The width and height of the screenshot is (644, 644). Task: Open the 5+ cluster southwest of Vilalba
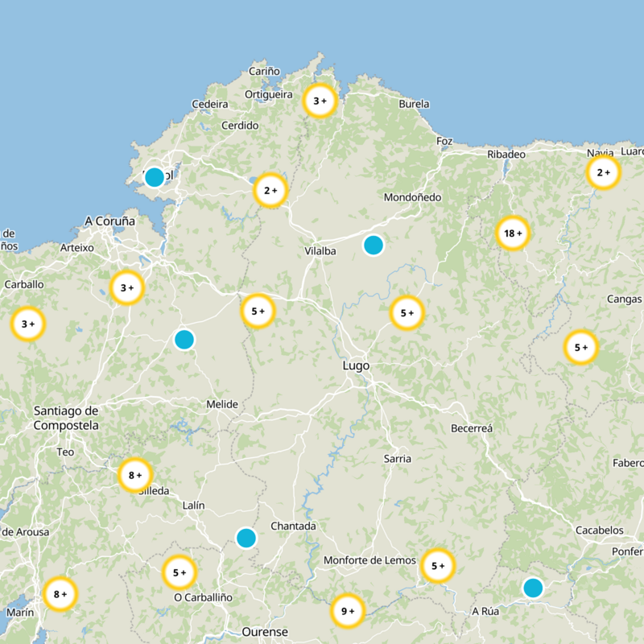(x=258, y=312)
